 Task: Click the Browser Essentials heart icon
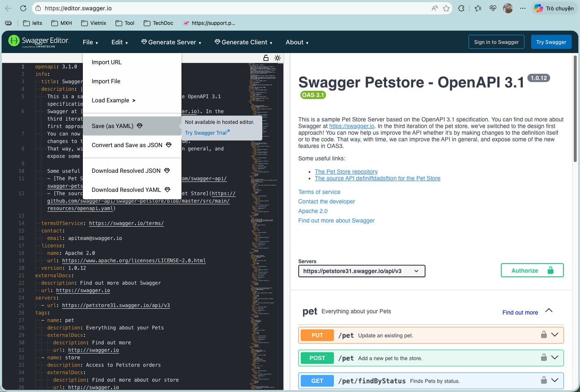tap(493, 8)
